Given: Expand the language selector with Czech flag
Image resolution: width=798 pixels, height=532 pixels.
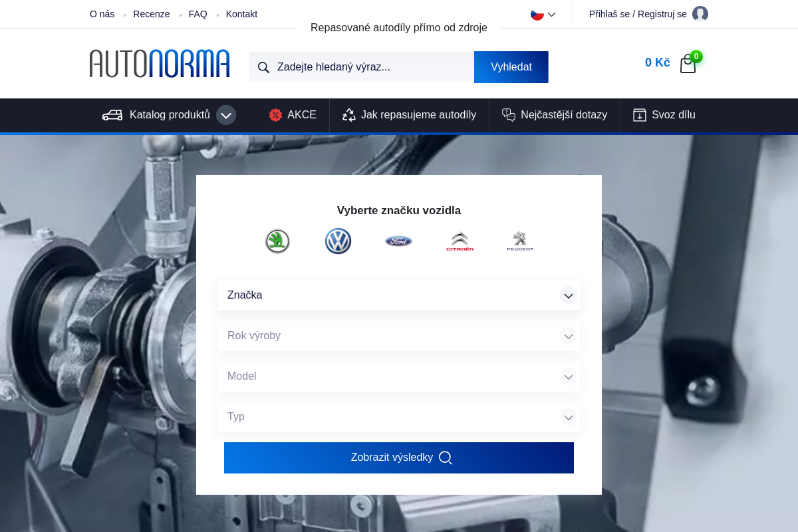Looking at the screenshot, I should pyautogui.click(x=541, y=13).
